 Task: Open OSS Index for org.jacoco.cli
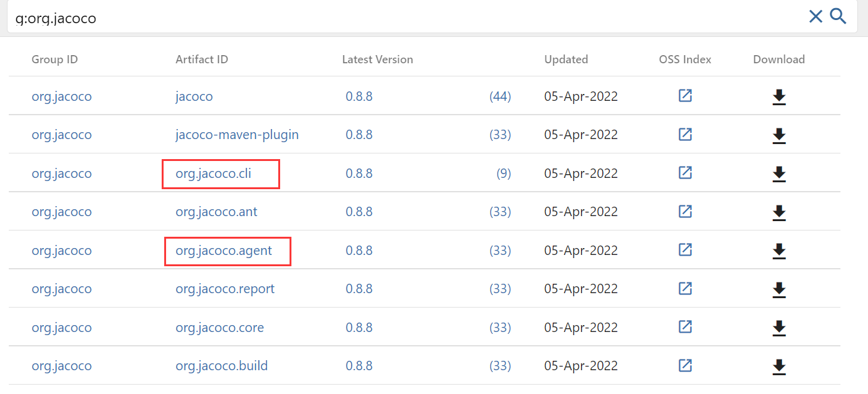[685, 173]
